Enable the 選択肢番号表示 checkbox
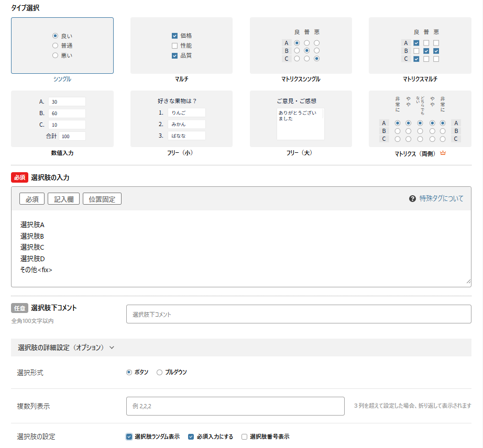This screenshot has height=448, width=483. 244,436
